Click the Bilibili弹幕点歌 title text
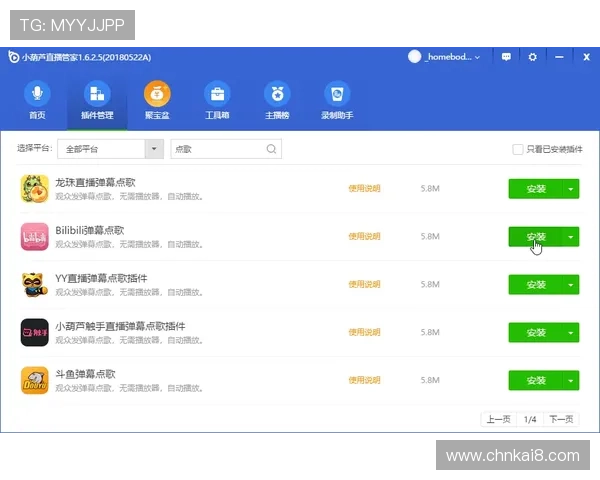 tap(90, 230)
